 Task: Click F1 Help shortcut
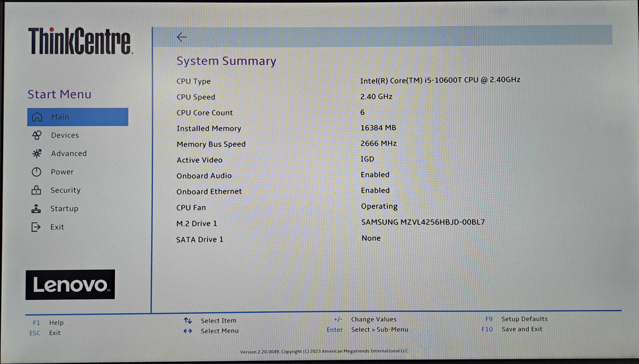pos(48,323)
